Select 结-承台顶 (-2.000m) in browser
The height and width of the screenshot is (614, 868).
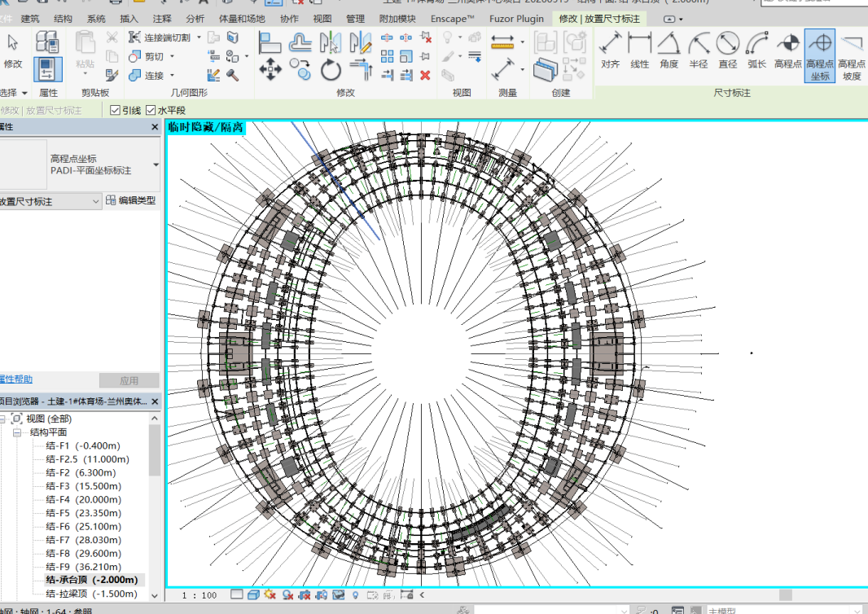pyautogui.click(x=92, y=580)
